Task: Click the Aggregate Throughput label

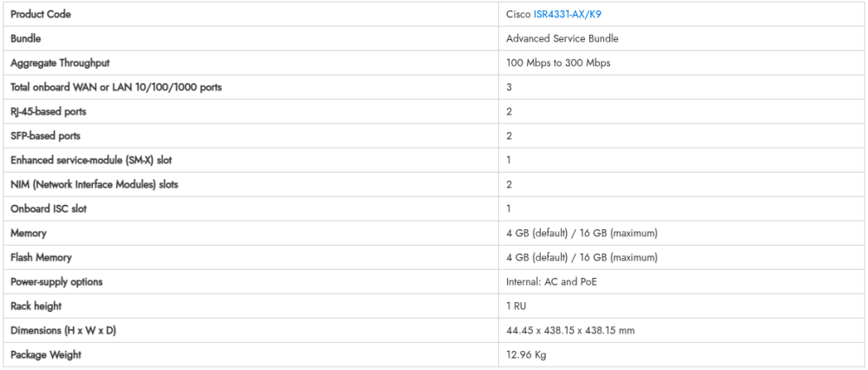Action: point(60,63)
